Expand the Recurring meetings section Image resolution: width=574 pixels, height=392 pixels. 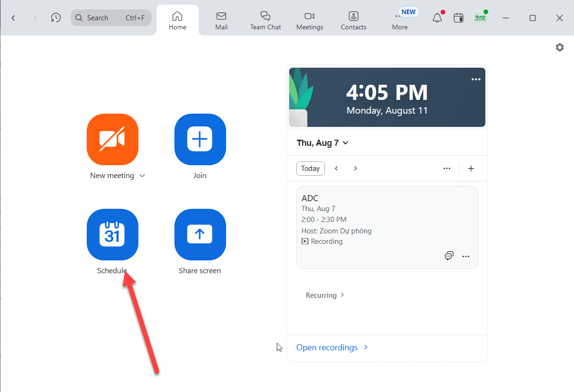(325, 295)
